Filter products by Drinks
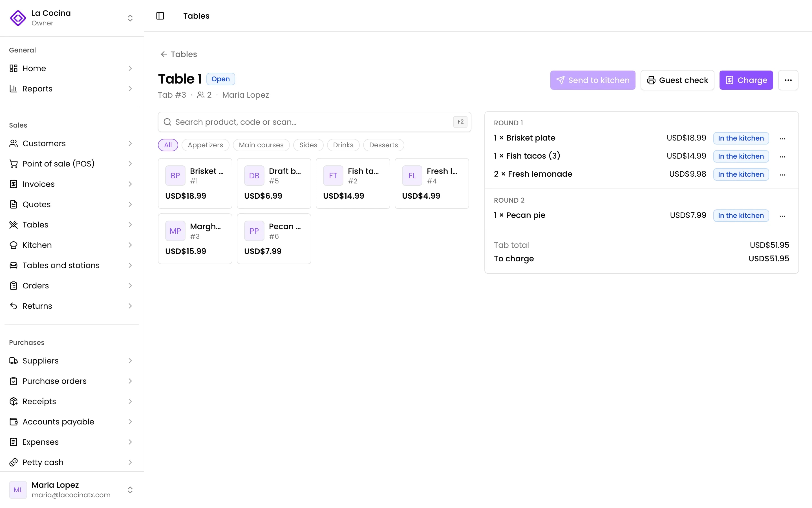Screen dimensions: 812x508 (343, 145)
